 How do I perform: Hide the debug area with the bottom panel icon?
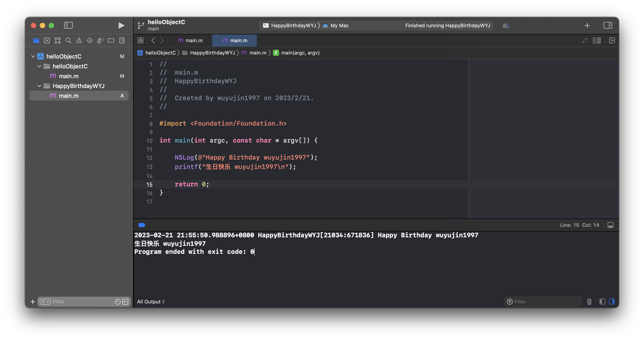[x=610, y=225]
